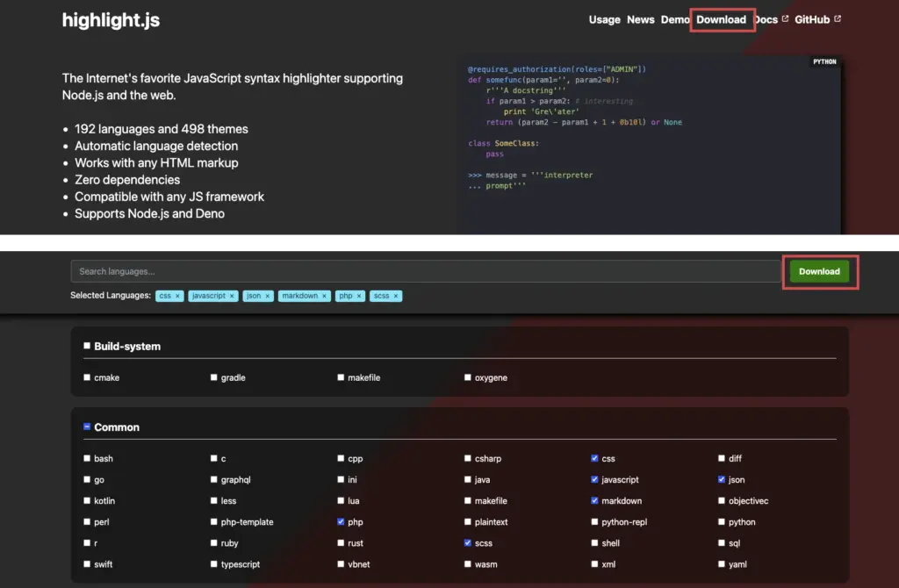Check the cmake language checkbox

[87, 377]
